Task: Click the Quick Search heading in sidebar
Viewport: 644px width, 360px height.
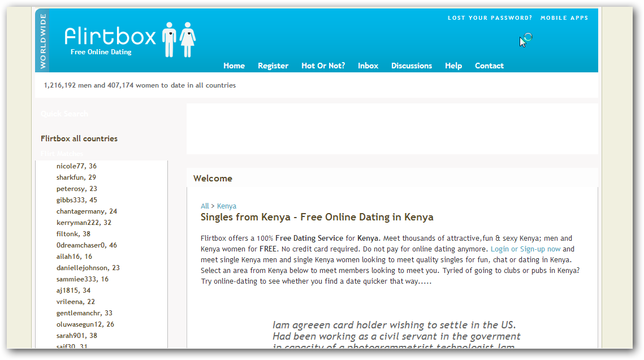Action: click(x=64, y=114)
